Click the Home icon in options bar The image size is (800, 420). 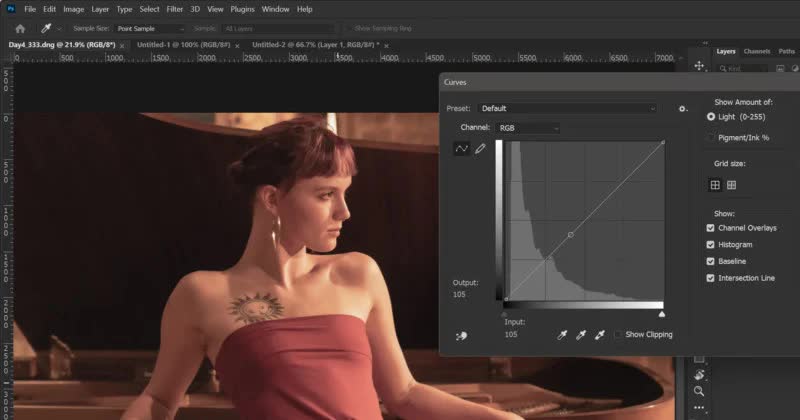(x=19, y=29)
